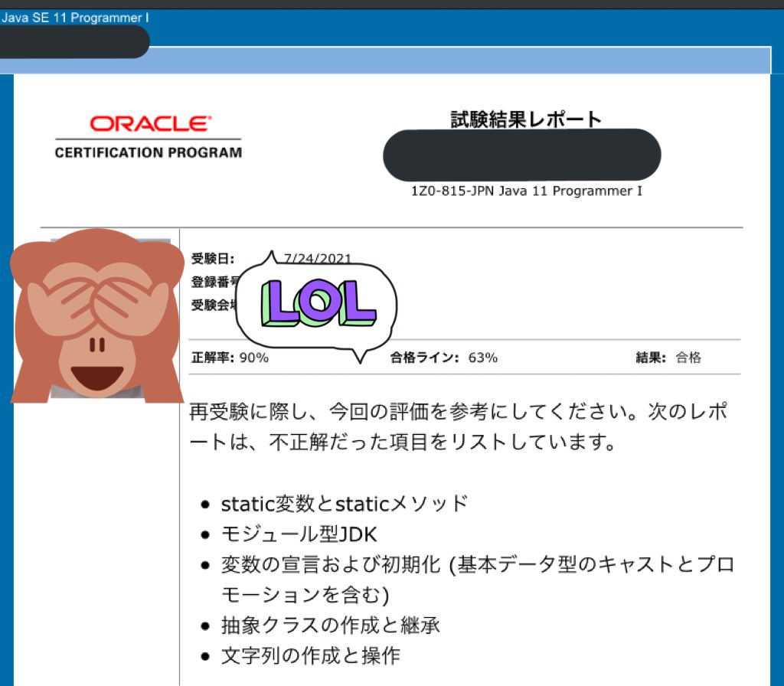Click the '結果:' label
Screen dimensions: 784x686
click(651, 358)
